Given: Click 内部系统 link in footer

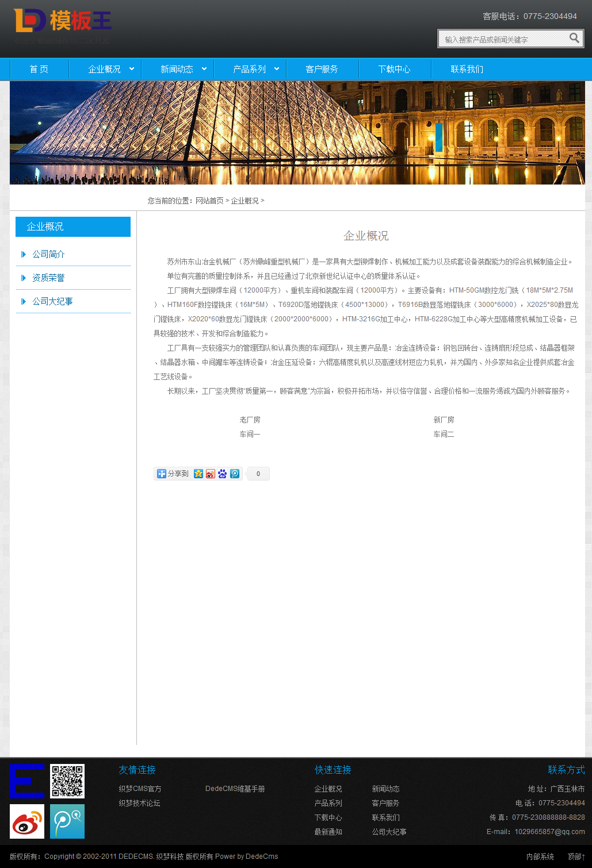Looking at the screenshot, I should (x=540, y=857).
